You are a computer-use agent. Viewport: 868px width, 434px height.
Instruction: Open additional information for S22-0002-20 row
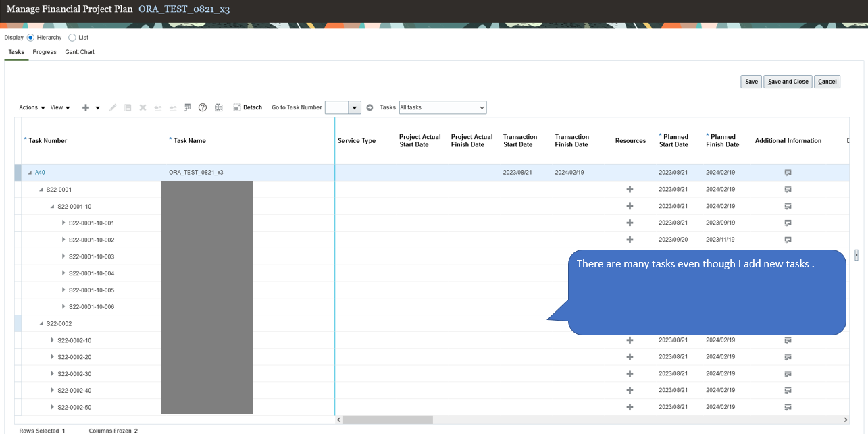click(788, 357)
